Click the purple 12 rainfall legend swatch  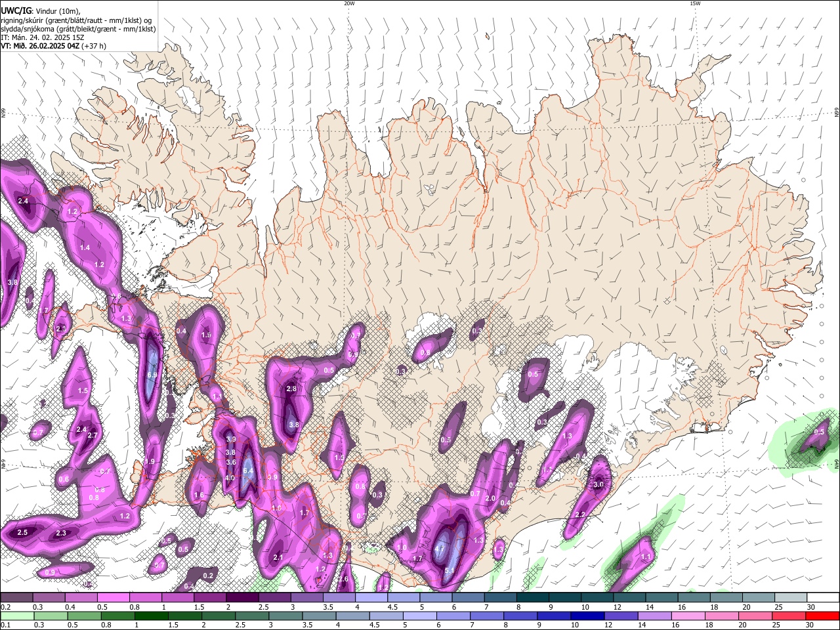pyautogui.click(x=620, y=616)
